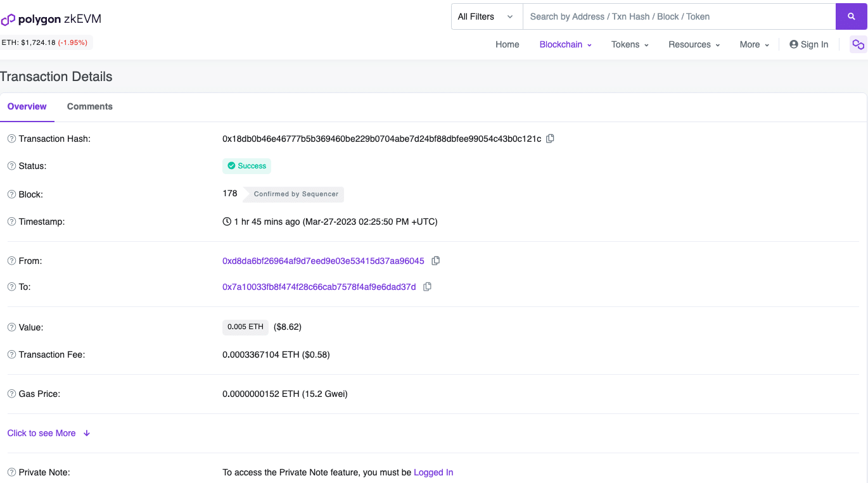Open the All Filters dropdown
868x483 pixels.
click(x=485, y=16)
